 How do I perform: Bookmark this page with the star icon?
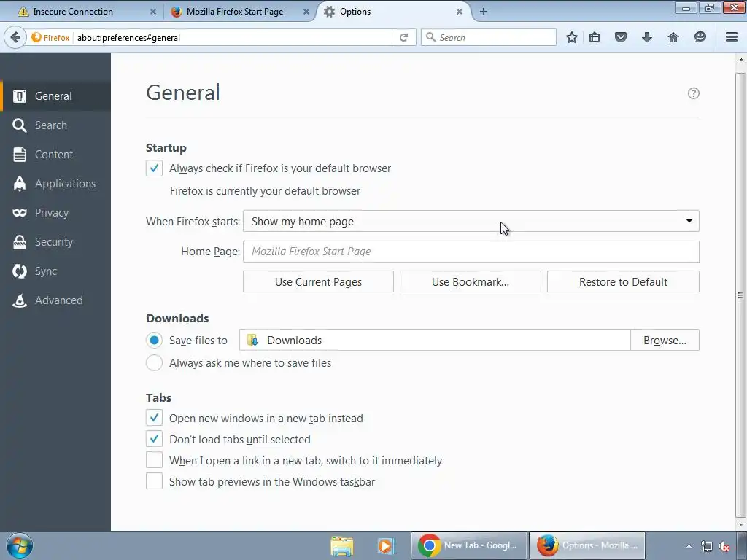coord(572,37)
